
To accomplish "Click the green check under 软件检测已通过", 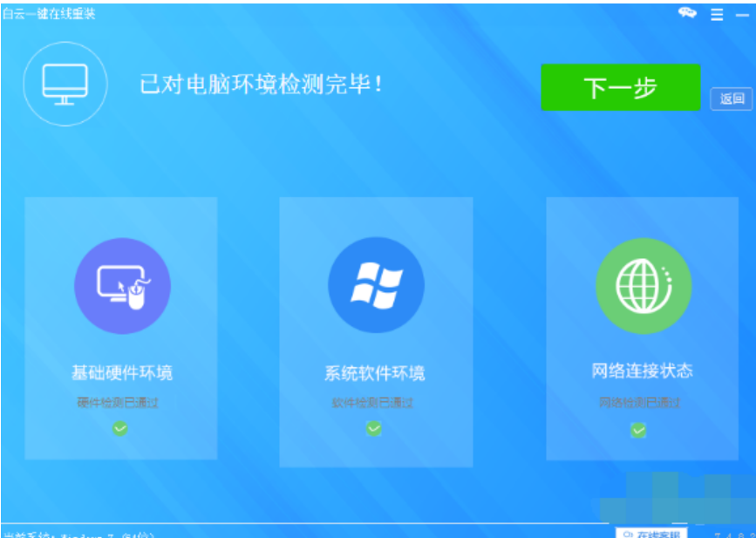I will tap(375, 427).
